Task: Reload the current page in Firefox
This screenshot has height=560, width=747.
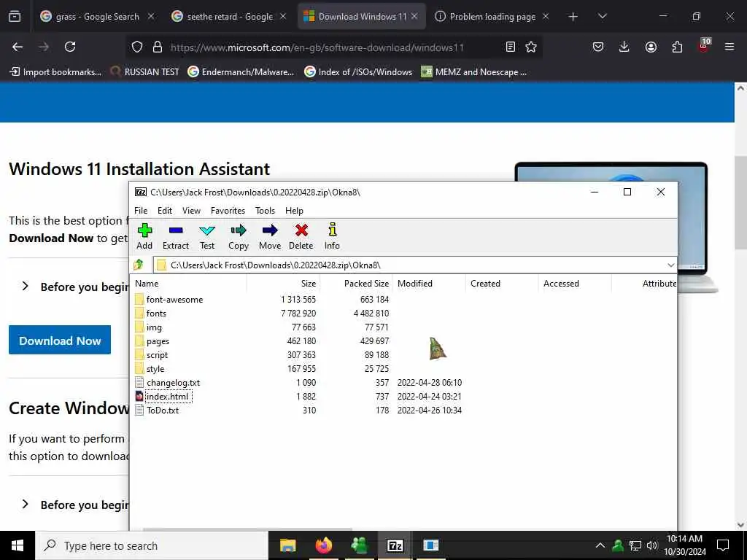Action: [70, 47]
